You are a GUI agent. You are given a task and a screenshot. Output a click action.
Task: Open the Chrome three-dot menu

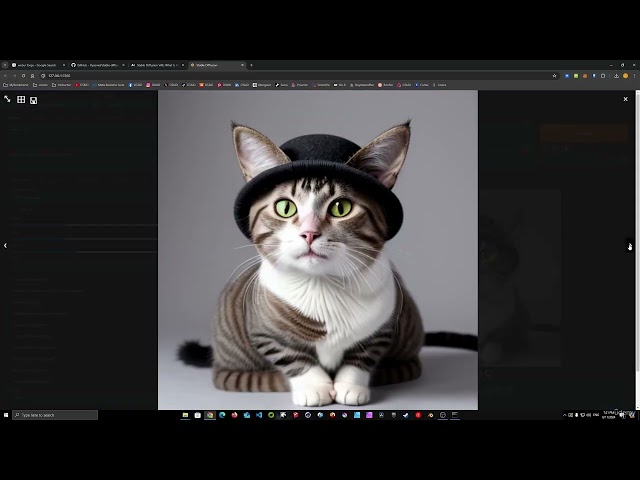634,76
